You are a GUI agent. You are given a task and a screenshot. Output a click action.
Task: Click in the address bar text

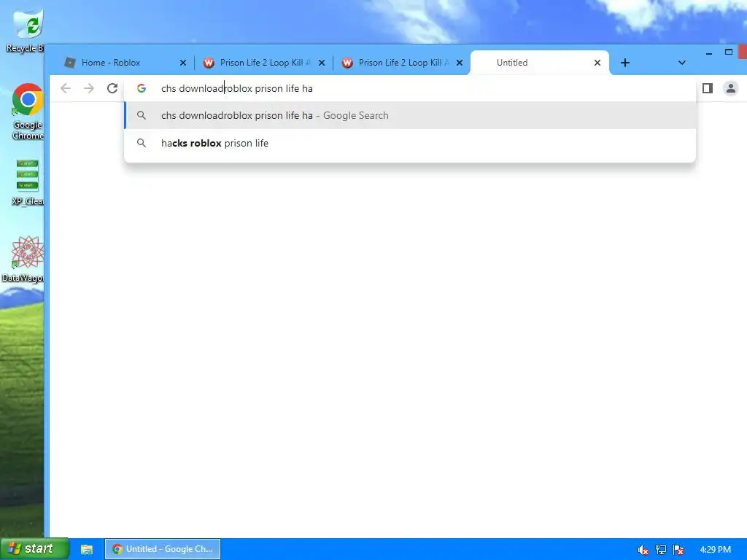coord(237,88)
